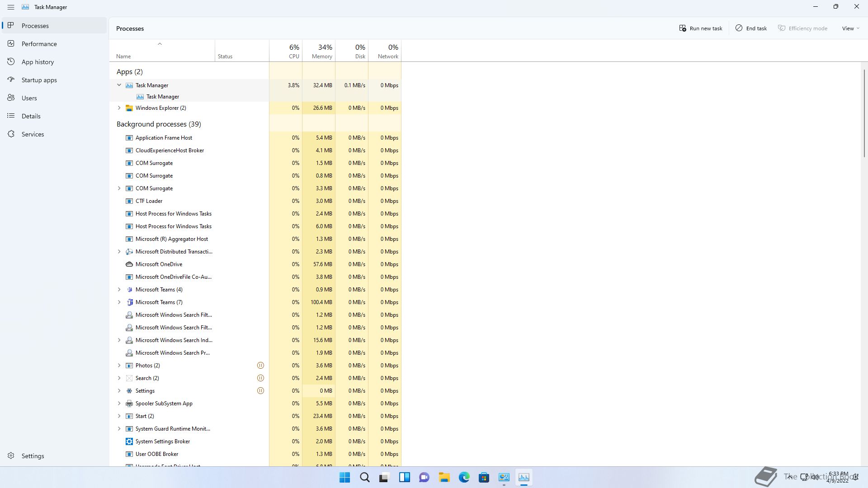Click Spooler SubSystem App printer icon
The image size is (868, 488).
129,403
